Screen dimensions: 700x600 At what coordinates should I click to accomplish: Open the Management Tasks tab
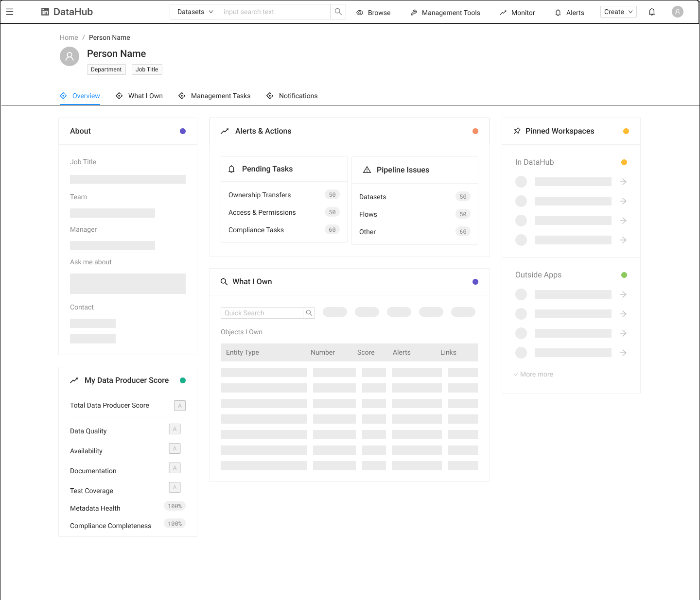(x=214, y=96)
